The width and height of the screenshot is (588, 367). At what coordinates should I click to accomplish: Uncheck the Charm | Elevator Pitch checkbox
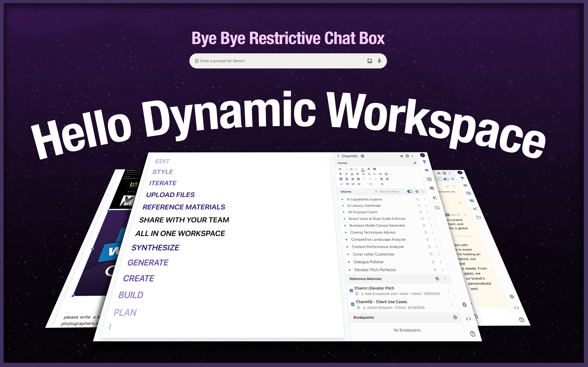tap(351, 291)
